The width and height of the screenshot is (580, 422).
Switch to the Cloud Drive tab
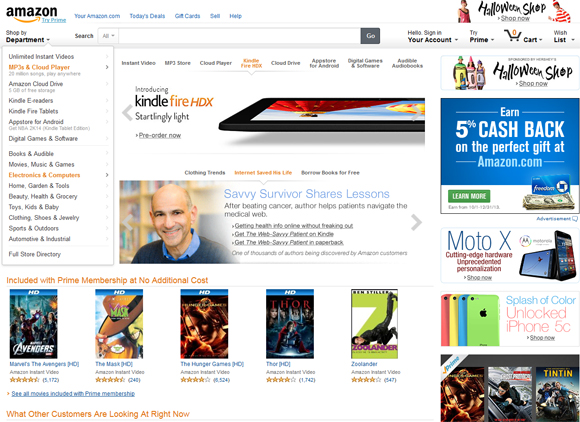285,63
